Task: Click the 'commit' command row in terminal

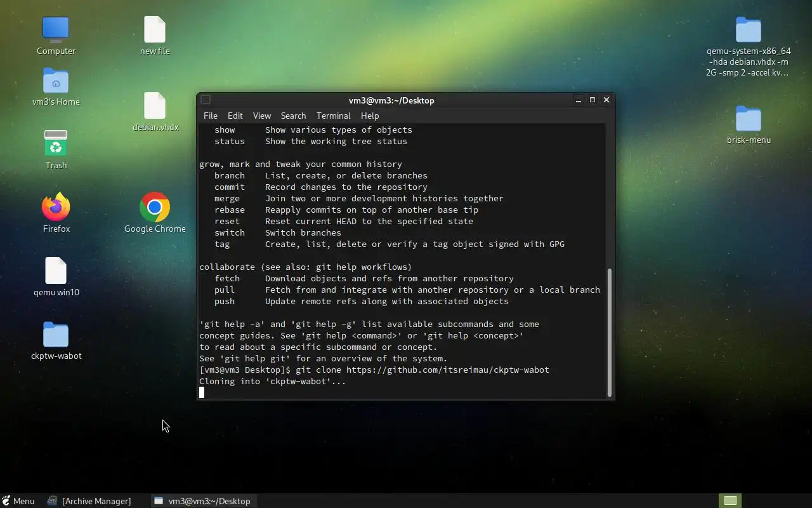Action: (x=321, y=187)
